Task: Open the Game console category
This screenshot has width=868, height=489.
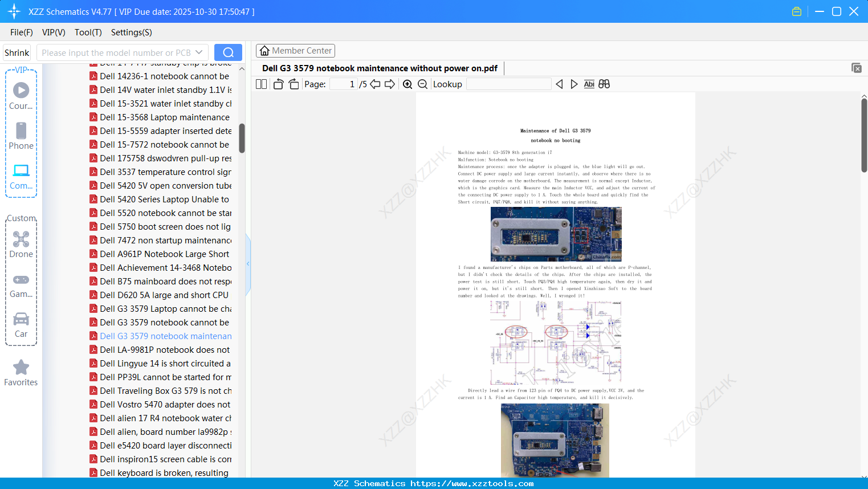Action: click(21, 286)
